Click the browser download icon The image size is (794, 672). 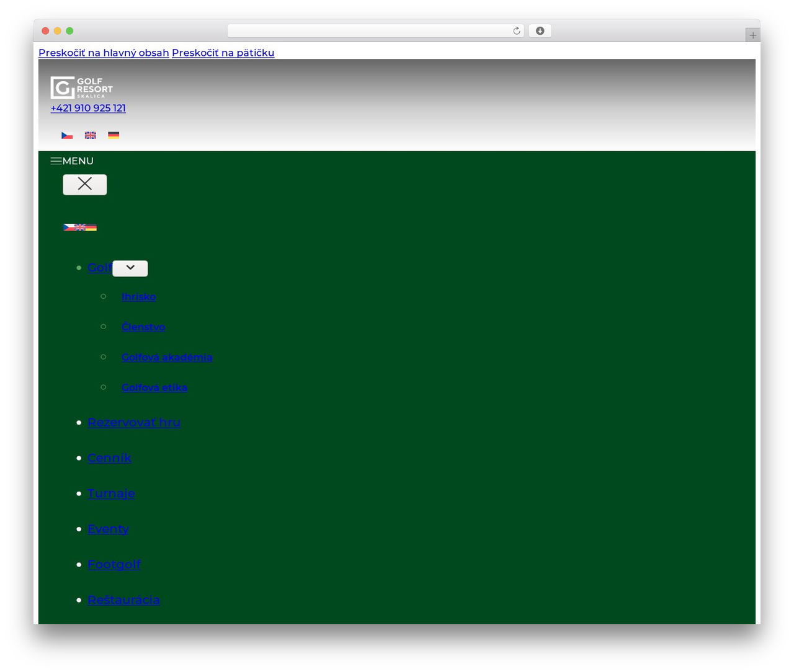[540, 31]
